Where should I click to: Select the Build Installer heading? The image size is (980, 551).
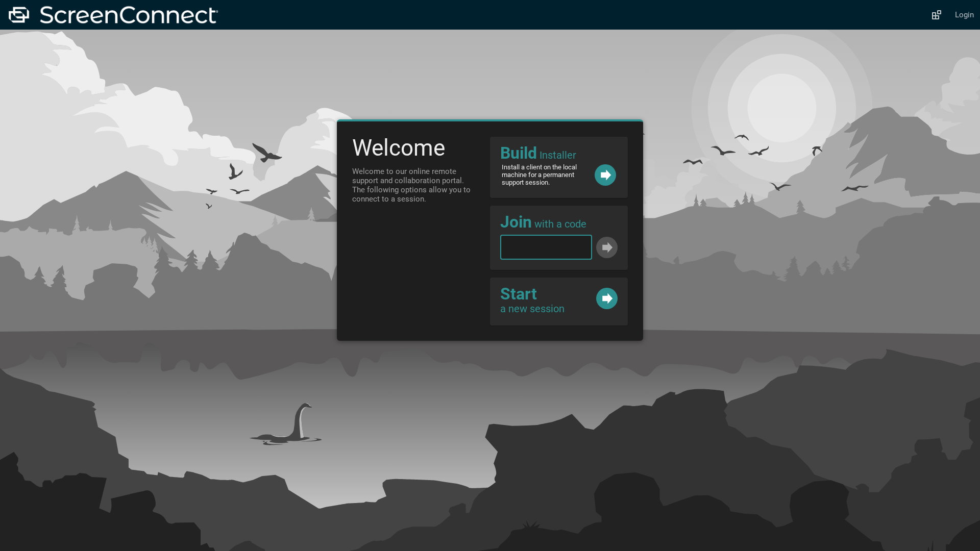pyautogui.click(x=538, y=153)
